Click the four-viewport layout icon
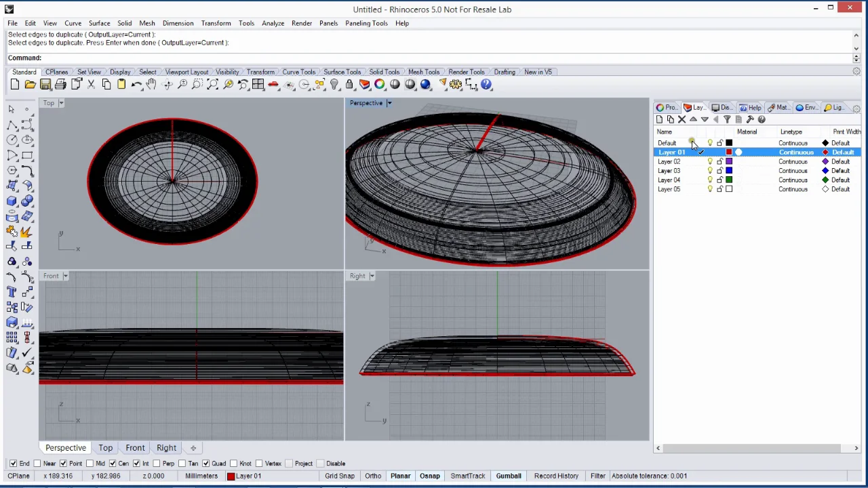 click(258, 85)
